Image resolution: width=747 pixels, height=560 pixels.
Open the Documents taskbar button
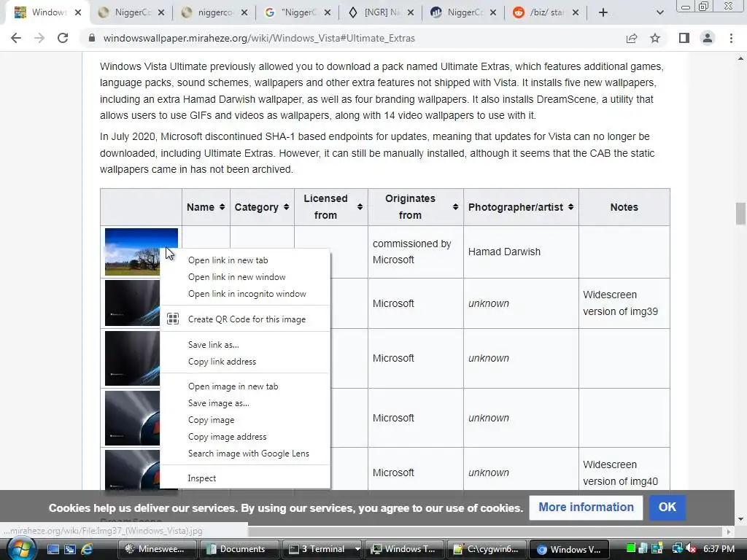click(x=239, y=549)
